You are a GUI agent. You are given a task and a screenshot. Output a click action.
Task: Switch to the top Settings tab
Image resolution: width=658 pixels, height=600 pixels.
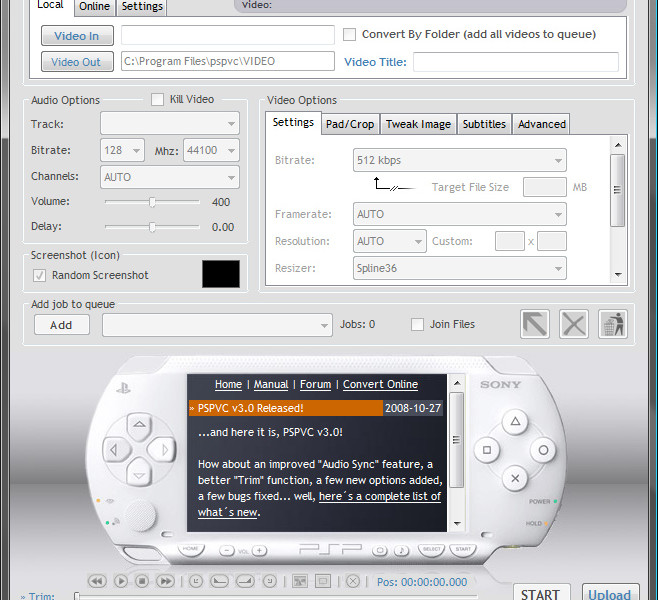(x=142, y=7)
